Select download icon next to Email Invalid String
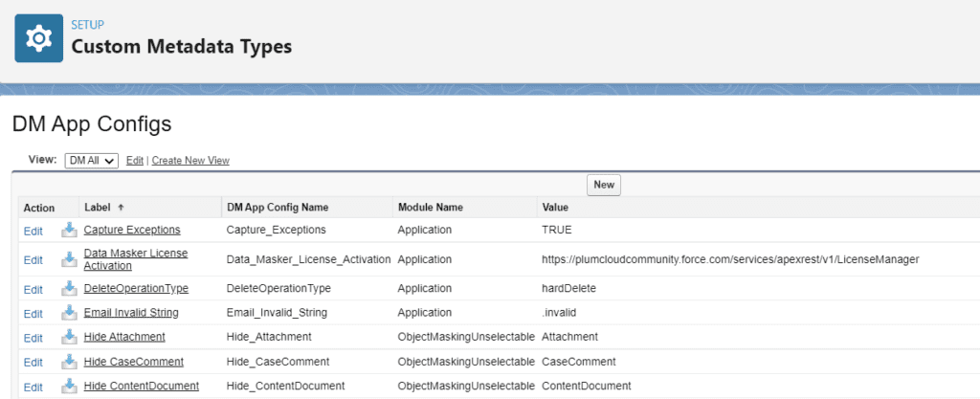 (69, 313)
